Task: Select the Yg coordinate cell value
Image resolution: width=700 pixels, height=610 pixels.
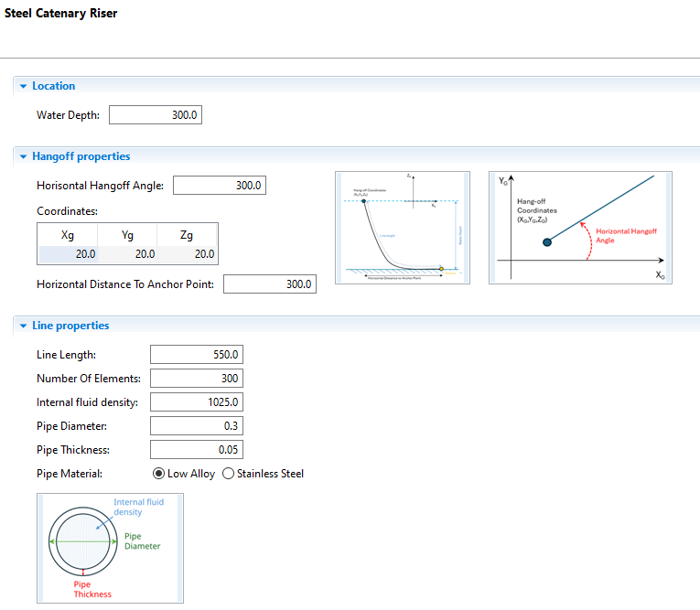Action: tap(127, 254)
